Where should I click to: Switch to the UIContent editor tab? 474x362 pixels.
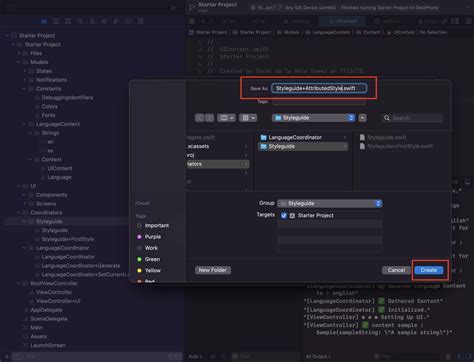[343, 21]
